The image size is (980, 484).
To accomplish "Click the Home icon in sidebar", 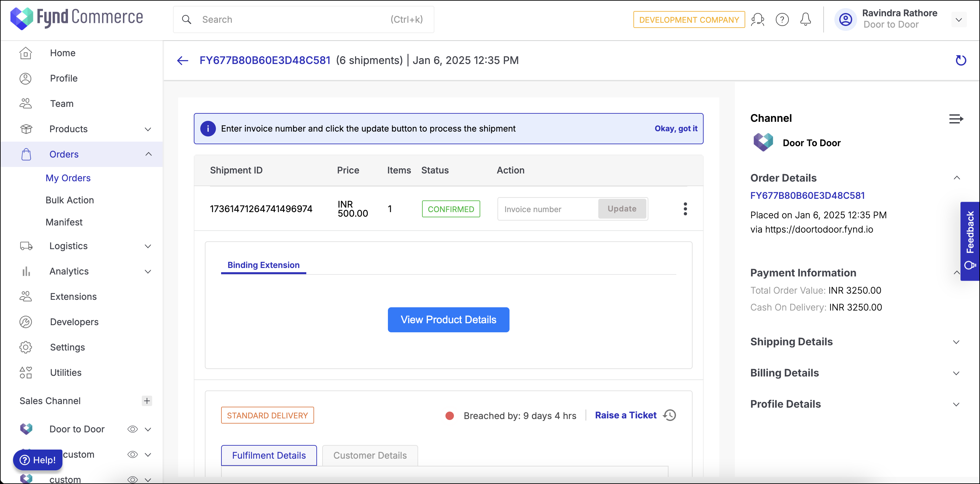I will (25, 53).
